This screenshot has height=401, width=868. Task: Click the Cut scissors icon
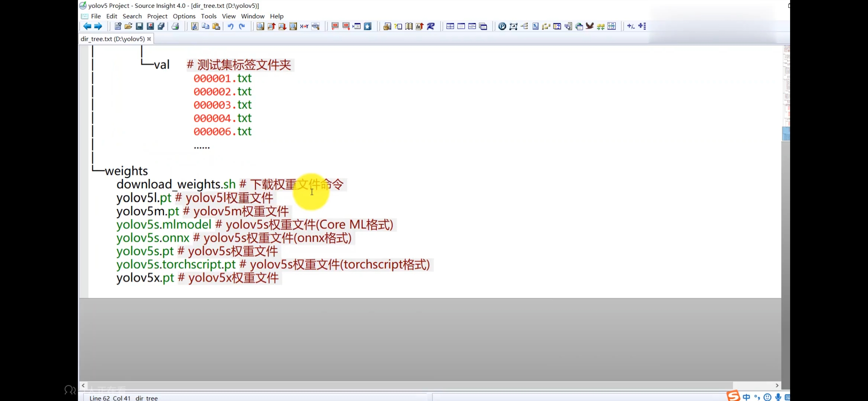click(194, 26)
